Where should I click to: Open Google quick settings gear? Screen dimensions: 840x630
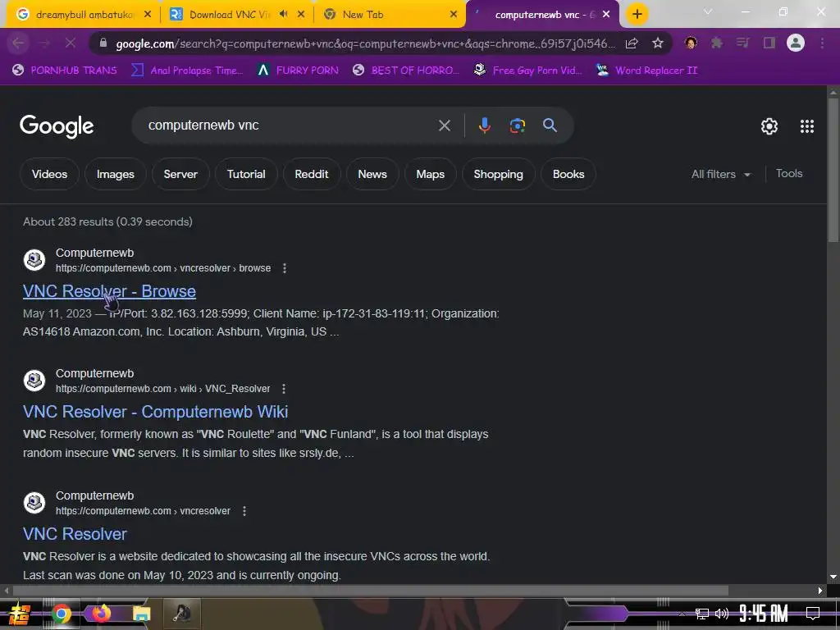(769, 126)
